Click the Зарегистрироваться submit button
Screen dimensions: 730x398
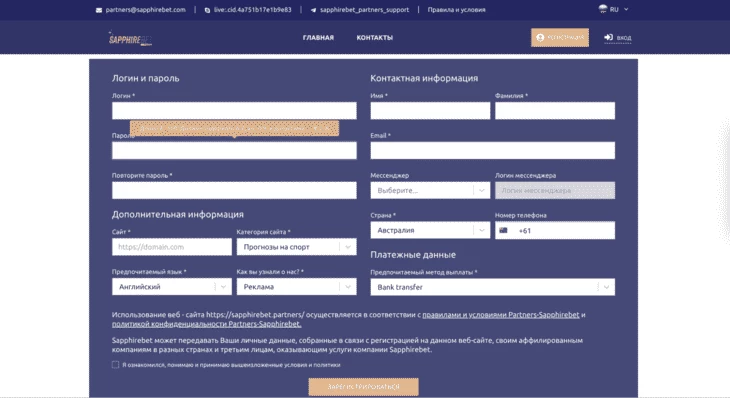point(364,387)
